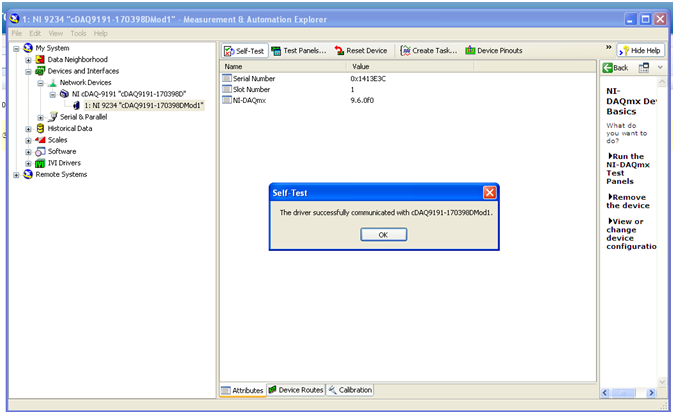Switch to the Attributes tab
674x412 pixels.
(242, 390)
